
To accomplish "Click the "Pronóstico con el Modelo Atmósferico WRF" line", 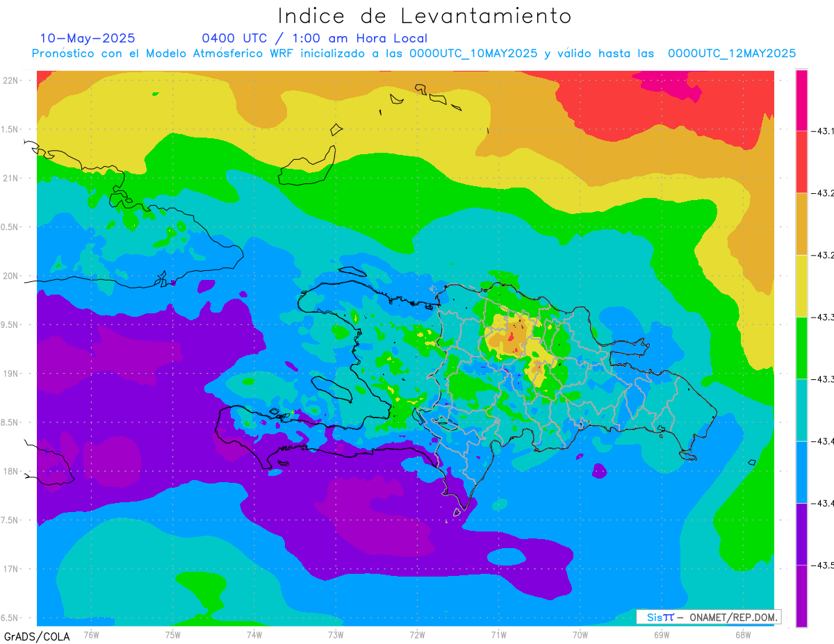I will tap(414, 53).
